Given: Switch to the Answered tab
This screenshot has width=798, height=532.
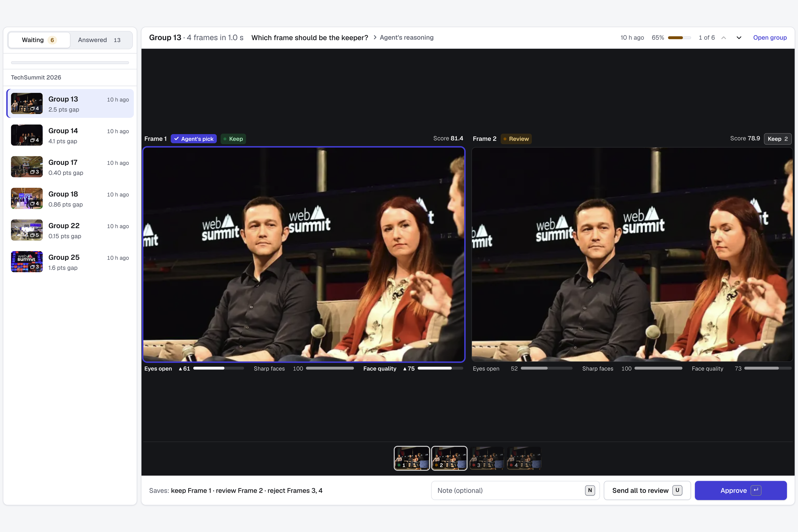Looking at the screenshot, I should click(99, 40).
